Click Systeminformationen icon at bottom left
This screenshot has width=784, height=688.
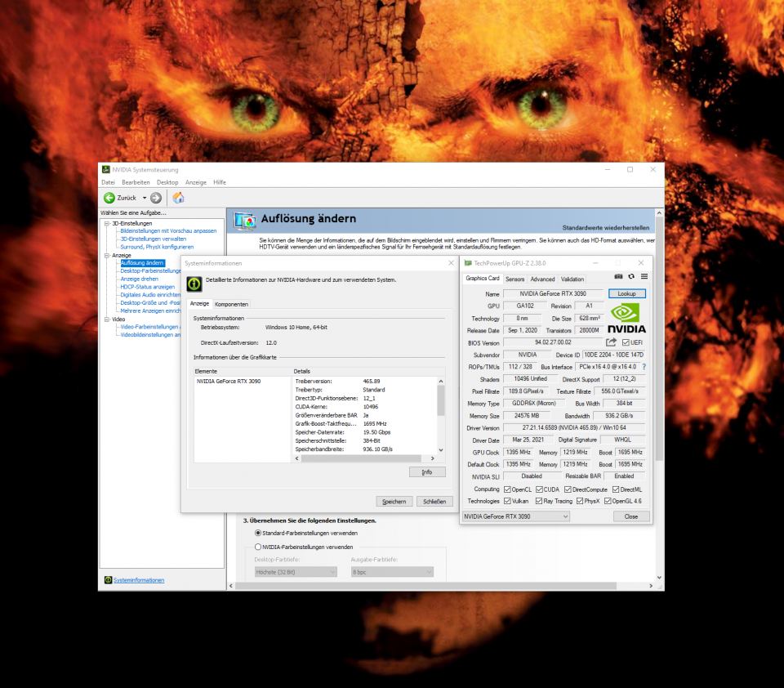[108, 580]
